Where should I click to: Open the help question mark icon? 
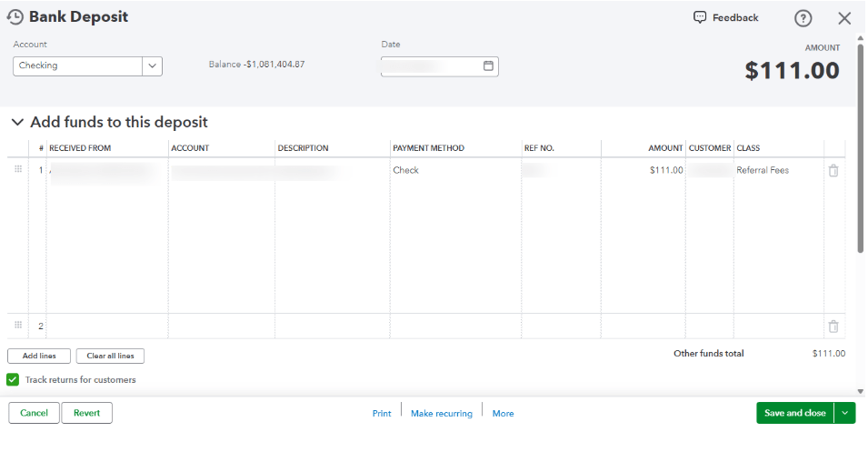[803, 18]
